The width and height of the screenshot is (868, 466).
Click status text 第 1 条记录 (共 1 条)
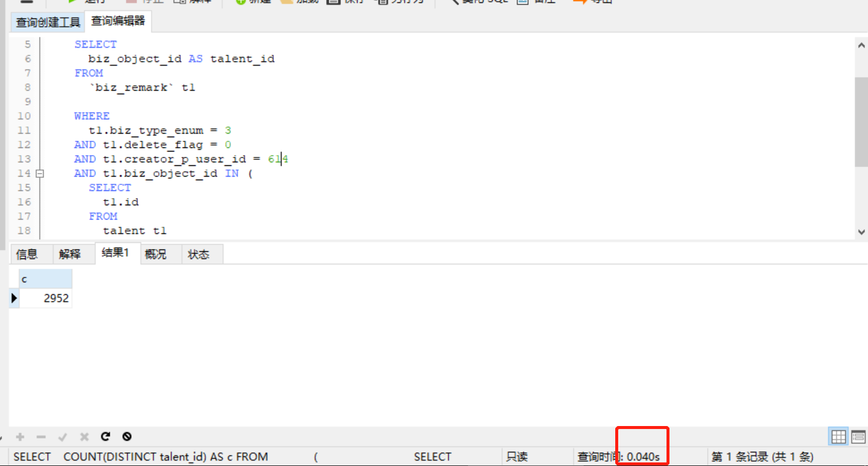click(x=762, y=457)
